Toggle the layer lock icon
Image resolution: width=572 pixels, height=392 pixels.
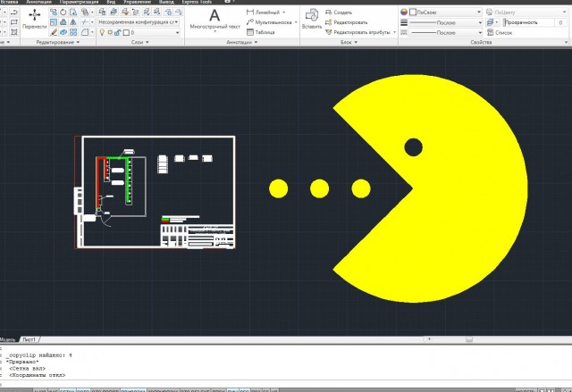pyautogui.click(x=117, y=32)
